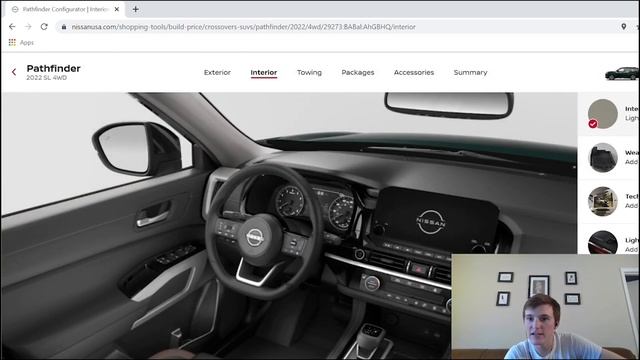Reload the Pathfinder configurator page
Screen dimensions: 640x360
[44, 27]
